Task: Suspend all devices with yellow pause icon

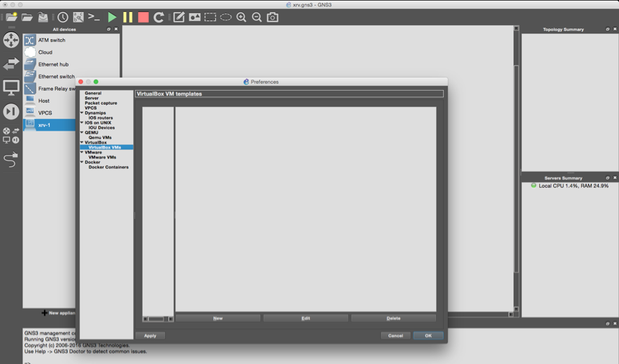Action: (128, 17)
